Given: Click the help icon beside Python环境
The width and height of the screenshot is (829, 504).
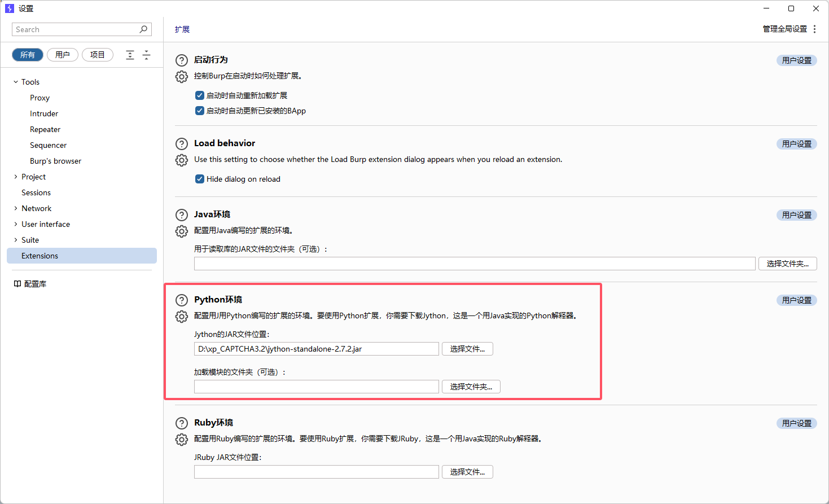Looking at the screenshot, I should click(x=182, y=300).
